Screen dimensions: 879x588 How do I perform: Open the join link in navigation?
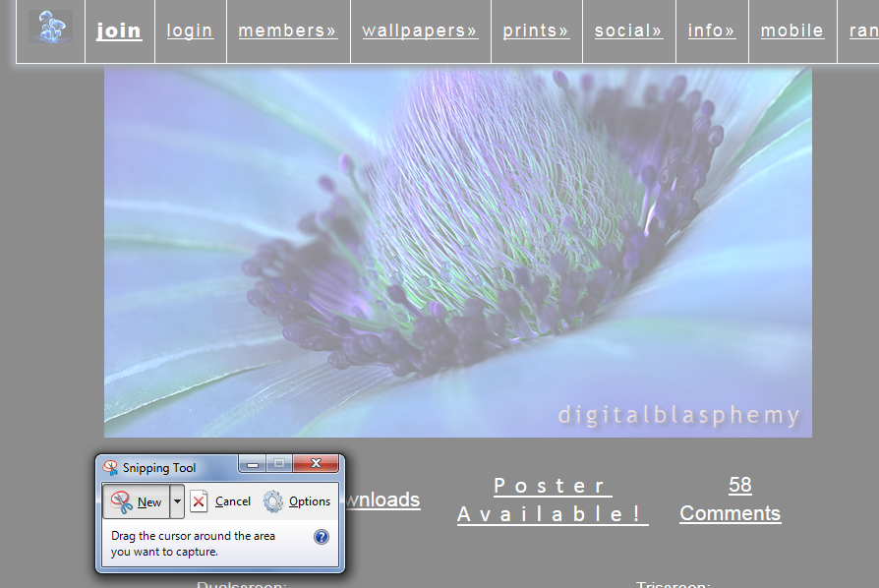(x=119, y=30)
